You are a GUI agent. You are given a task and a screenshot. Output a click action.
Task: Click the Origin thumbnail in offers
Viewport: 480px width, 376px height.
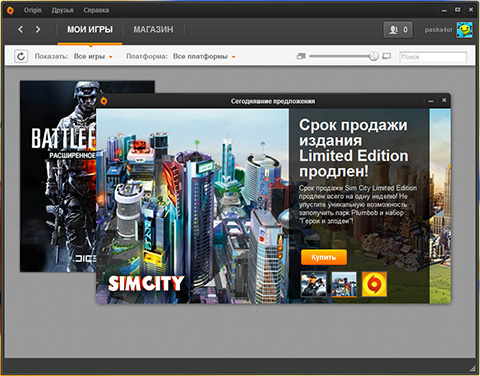click(x=374, y=284)
